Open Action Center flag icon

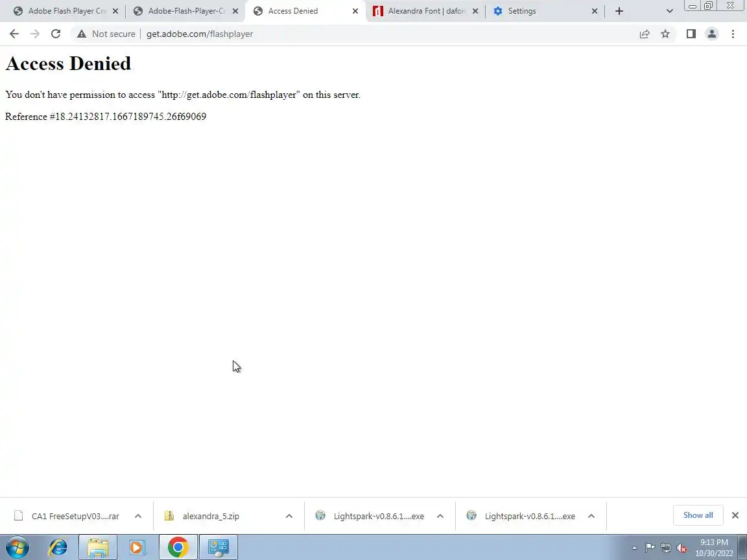650,548
